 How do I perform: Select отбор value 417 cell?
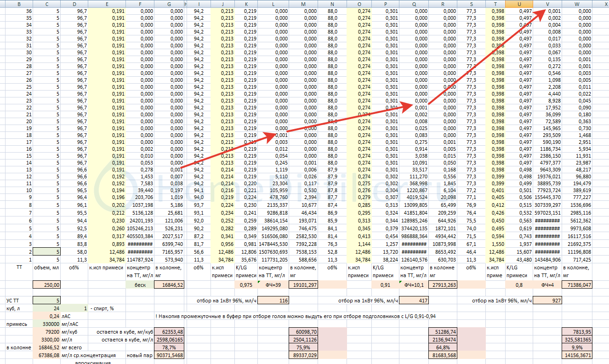click(x=414, y=300)
